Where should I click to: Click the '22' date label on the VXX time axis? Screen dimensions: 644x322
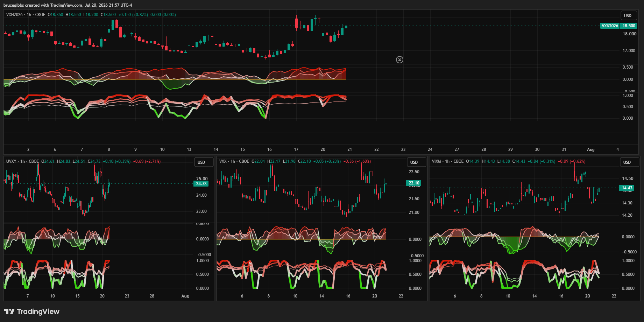click(401, 296)
